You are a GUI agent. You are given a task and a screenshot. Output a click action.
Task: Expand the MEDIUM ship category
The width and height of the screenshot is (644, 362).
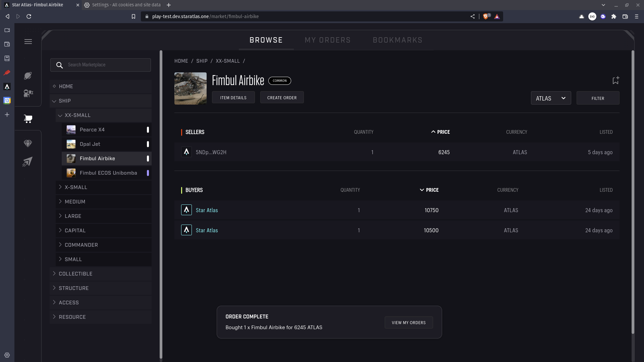coord(104,202)
